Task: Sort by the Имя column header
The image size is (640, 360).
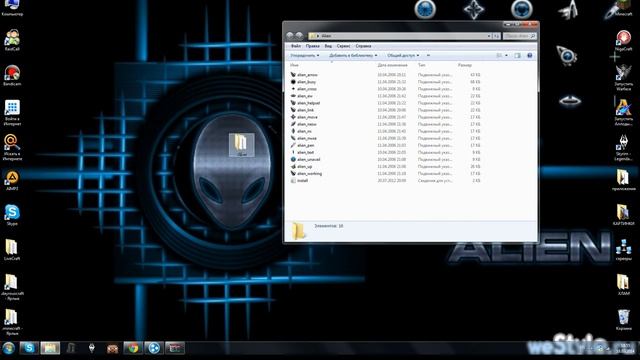Action: pyautogui.click(x=294, y=65)
